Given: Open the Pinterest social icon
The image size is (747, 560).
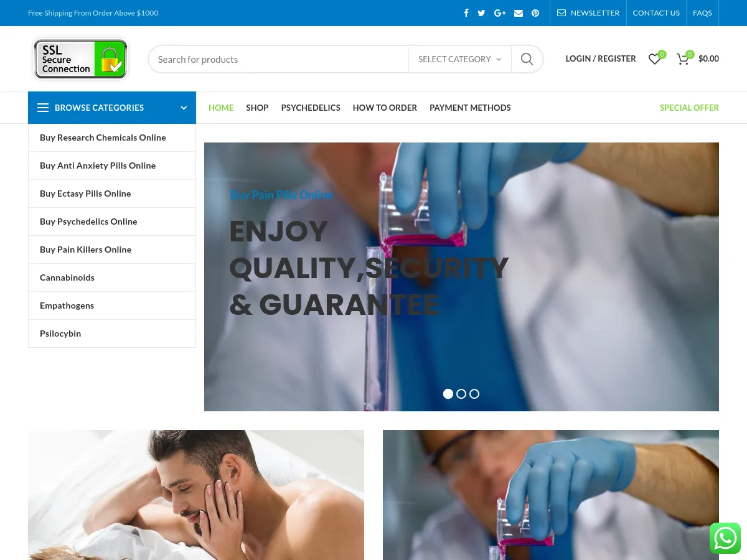Looking at the screenshot, I should (535, 12).
